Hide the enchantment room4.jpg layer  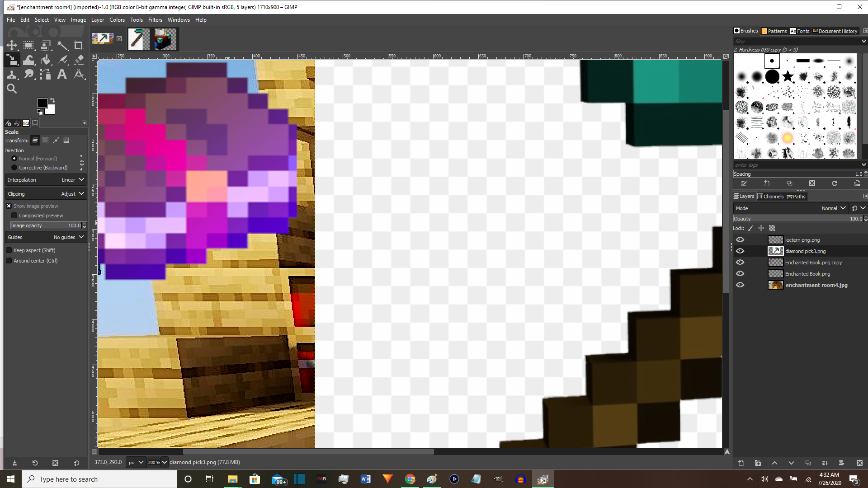(x=740, y=285)
